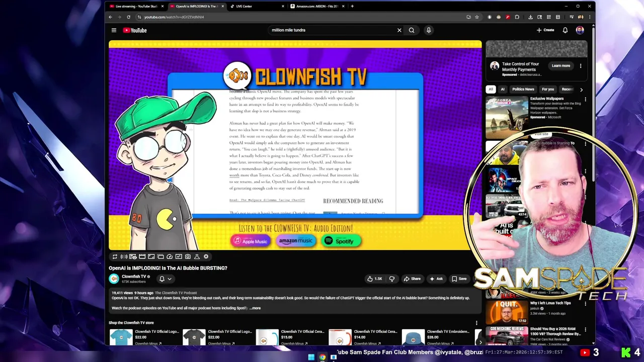Viewport: 644px width, 362px height.
Task: Click the flask experiments icon under video
Action: tap(197, 256)
